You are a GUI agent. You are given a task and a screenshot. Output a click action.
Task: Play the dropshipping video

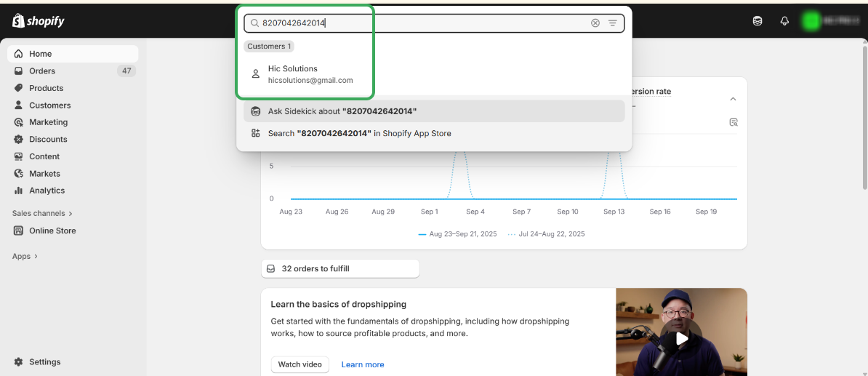tap(681, 338)
